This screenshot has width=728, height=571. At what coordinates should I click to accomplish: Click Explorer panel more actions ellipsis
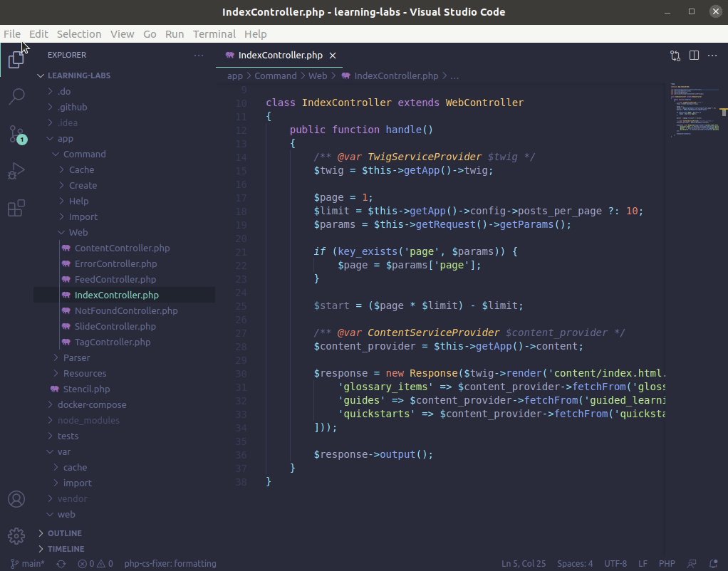coord(199,56)
